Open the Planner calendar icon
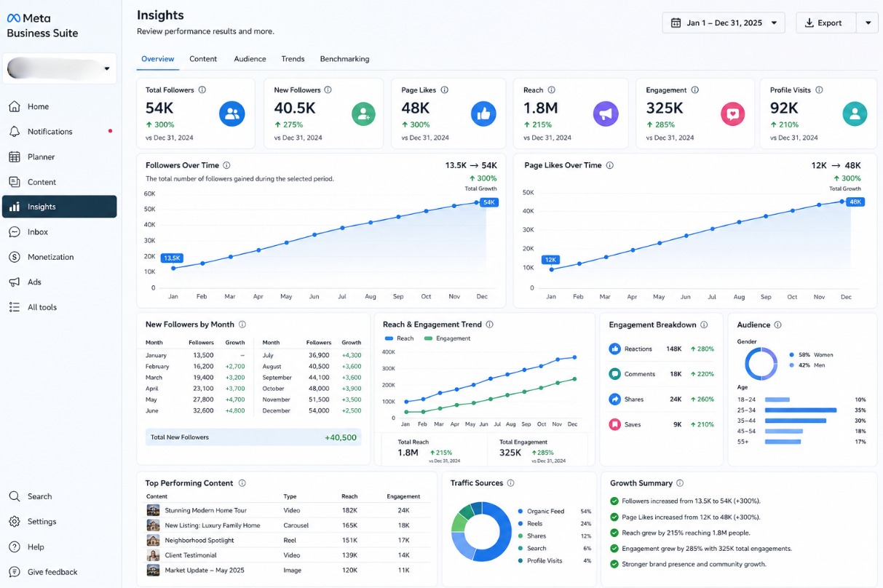Viewport: 883px width, 588px height. click(14, 156)
